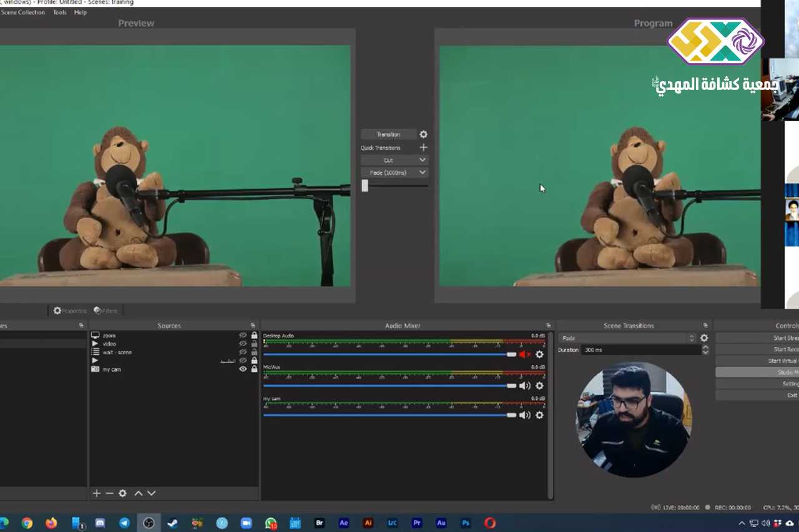The width and height of the screenshot is (799, 532).
Task: Hide the my cam source
Action: pyautogui.click(x=243, y=369)
